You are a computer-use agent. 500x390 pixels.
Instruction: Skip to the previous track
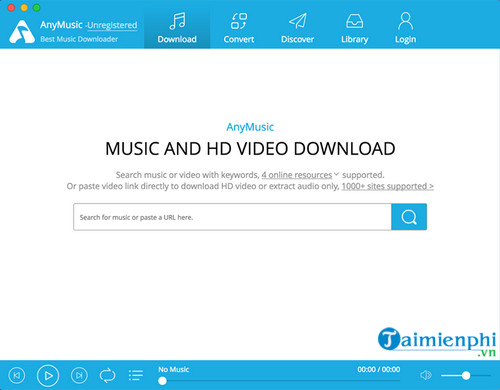coord(17,376)
